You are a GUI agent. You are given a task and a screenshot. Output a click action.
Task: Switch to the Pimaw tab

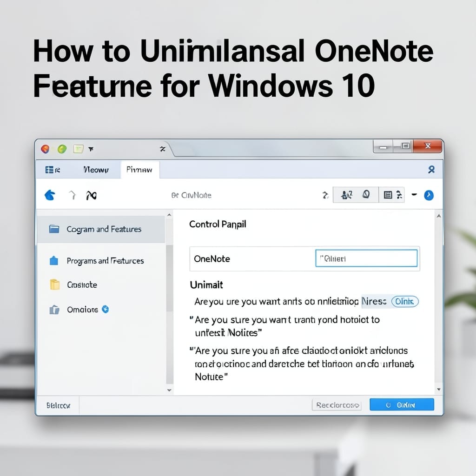click(x=139, y=170)
